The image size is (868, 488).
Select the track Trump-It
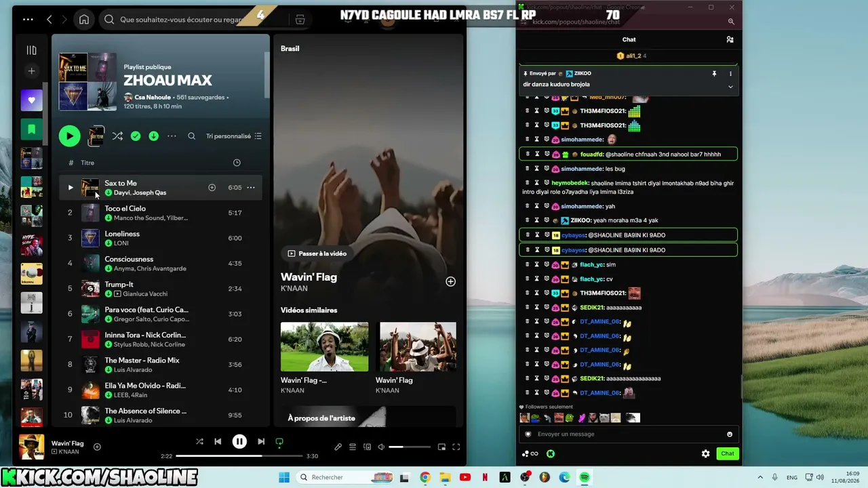point(160,289)
